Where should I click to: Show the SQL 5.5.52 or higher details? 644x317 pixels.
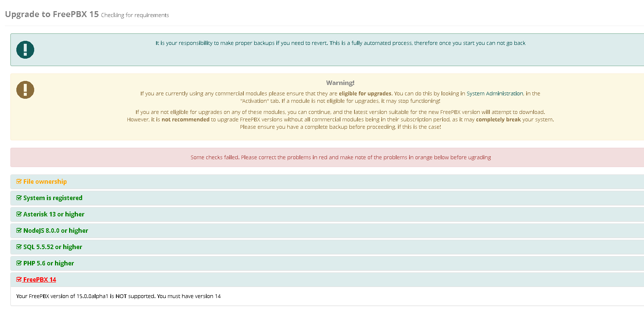[53, 247]
